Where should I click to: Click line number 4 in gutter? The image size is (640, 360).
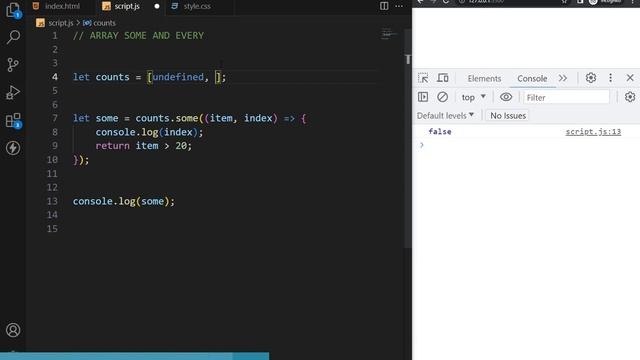pos(55,77)
